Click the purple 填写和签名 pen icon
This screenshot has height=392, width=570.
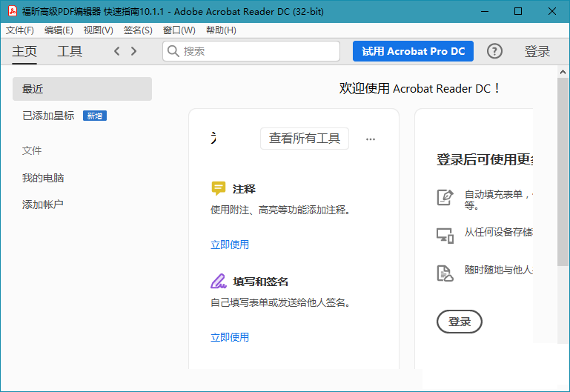pyautogui.click(x=219, y=281)
